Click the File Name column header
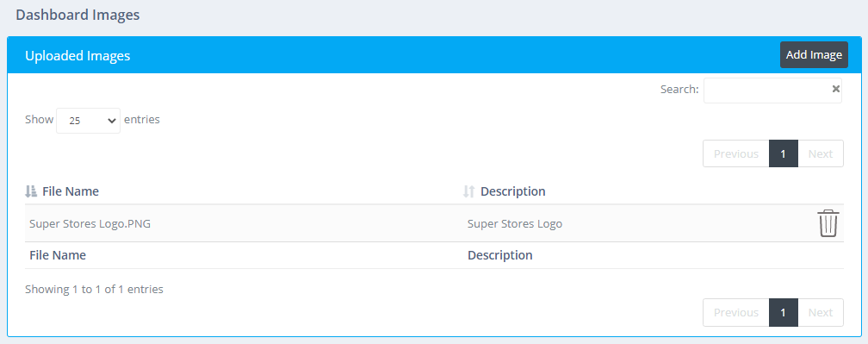This screenshot has height=344, width=868. 71,191
